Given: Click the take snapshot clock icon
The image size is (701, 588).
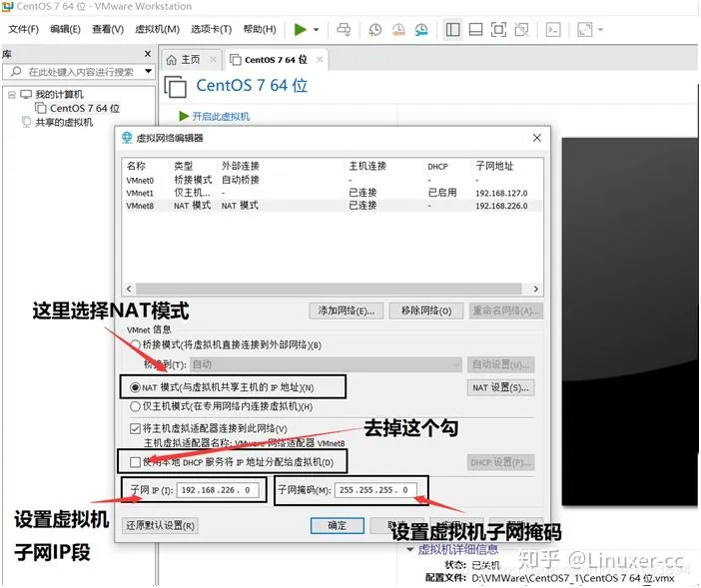Looking at the screenshot, I should tap(374, 30).
